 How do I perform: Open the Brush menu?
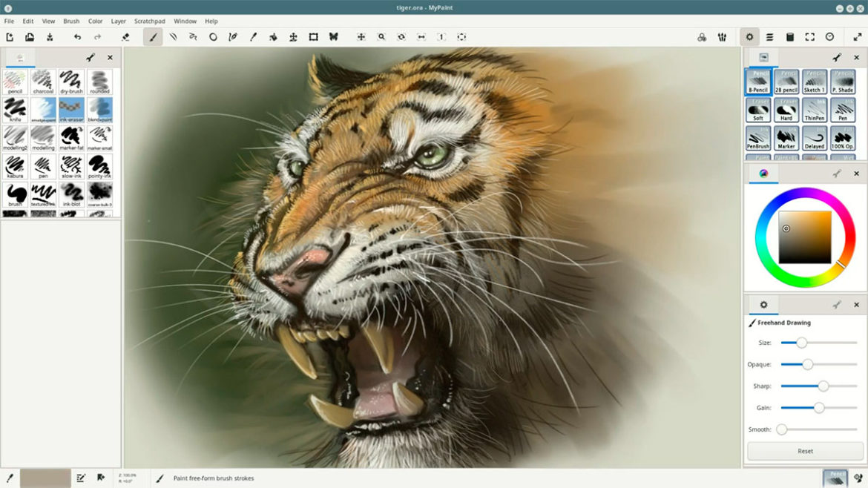pos(71,22)
